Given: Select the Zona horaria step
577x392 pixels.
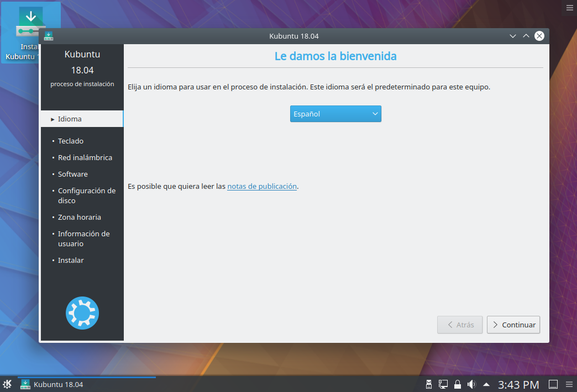Looking at the screenshot, I should tap(80, 218).
